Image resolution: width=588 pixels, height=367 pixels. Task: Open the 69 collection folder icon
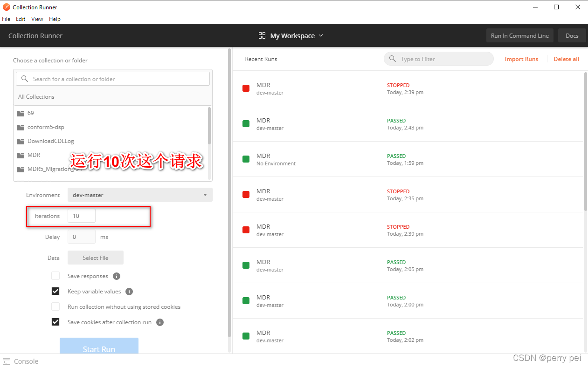pos(20,113)
